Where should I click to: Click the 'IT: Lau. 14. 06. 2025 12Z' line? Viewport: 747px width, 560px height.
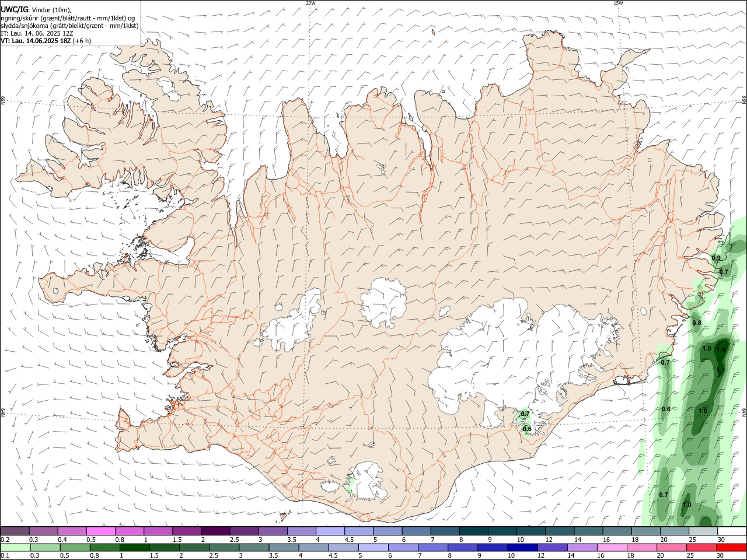point(37,33)
